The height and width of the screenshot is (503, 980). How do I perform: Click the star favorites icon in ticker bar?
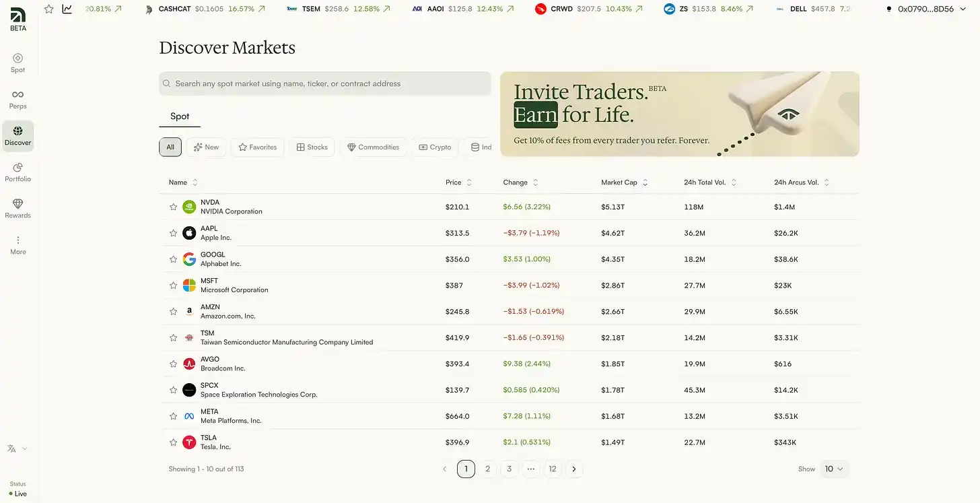click(48, 9)
